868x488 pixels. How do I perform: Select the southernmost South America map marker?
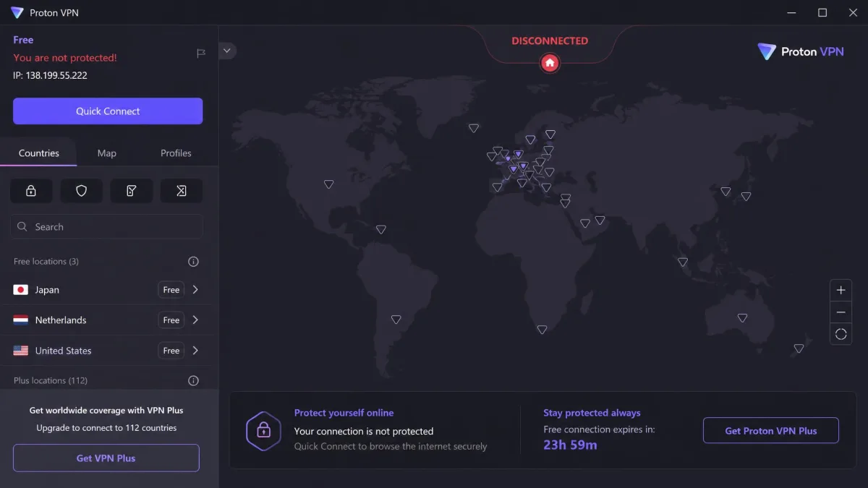[396, 320]
